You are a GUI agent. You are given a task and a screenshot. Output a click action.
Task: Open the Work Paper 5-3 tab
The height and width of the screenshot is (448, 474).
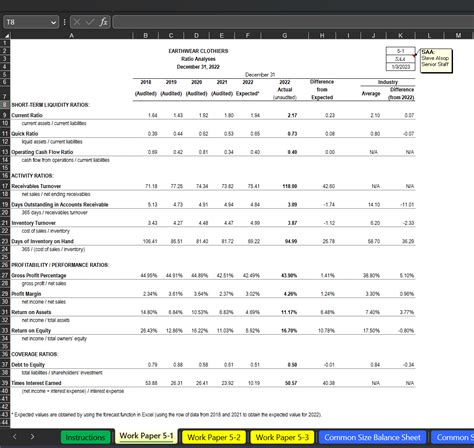coord(282,437)
